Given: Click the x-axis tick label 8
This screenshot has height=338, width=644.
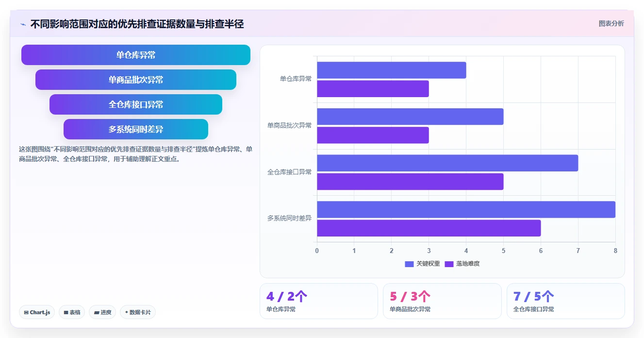Looking at the screenshot, I should point(615,251).
